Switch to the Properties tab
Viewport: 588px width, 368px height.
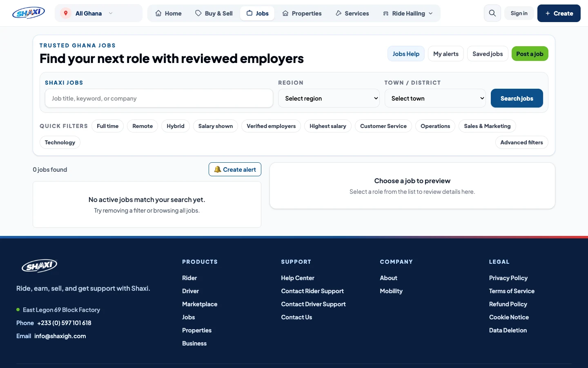point(302,13)
